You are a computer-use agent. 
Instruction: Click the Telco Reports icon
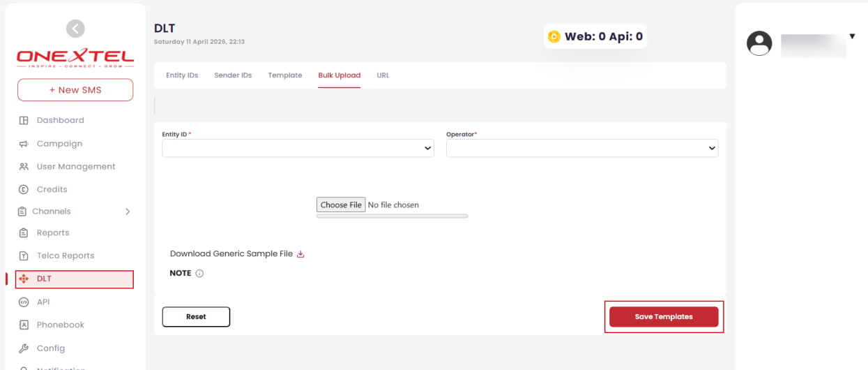tap(24, 256)
